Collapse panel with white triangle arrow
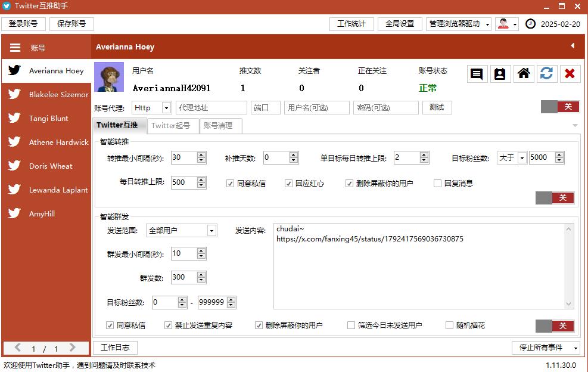Image resolution: width=588 pixels, height=372 pixels. tap(573, 46)
